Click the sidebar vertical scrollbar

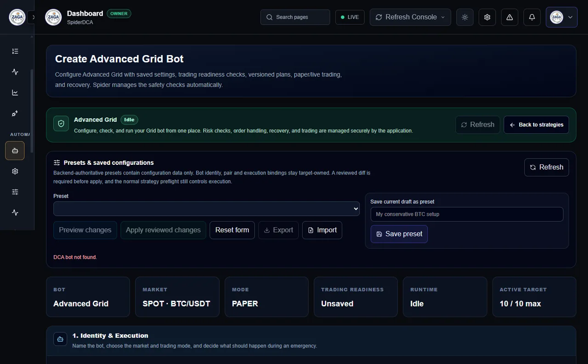(x=32, y=111)
